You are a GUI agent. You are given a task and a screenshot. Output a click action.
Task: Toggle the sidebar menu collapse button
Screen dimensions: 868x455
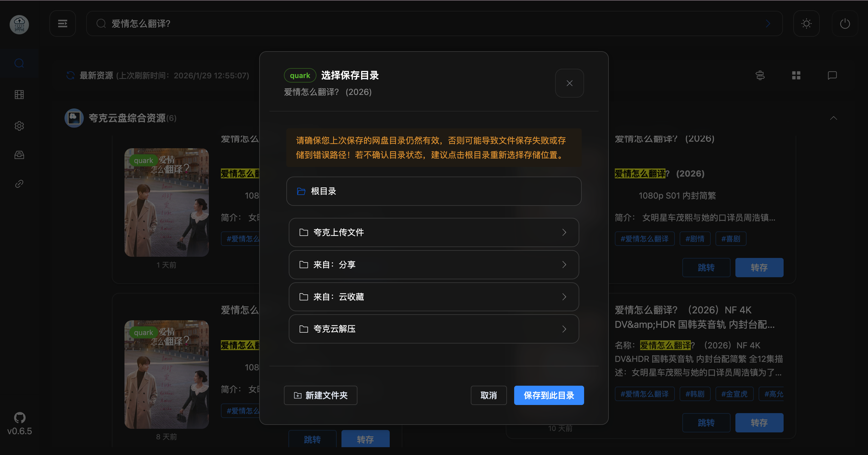(x=63, y=24)
